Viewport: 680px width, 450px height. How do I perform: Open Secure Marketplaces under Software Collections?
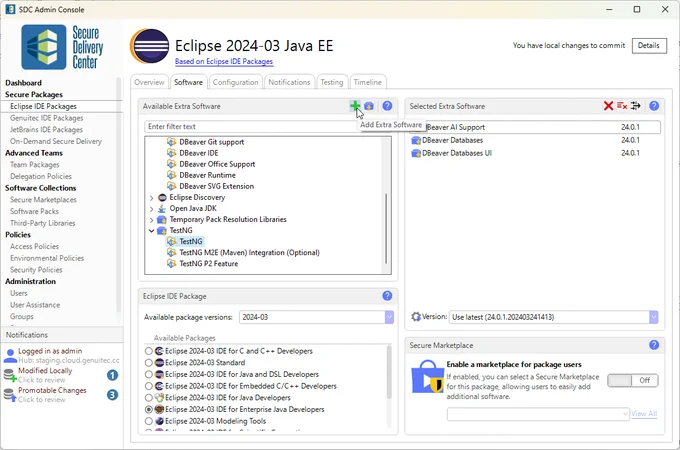(43, 200)
